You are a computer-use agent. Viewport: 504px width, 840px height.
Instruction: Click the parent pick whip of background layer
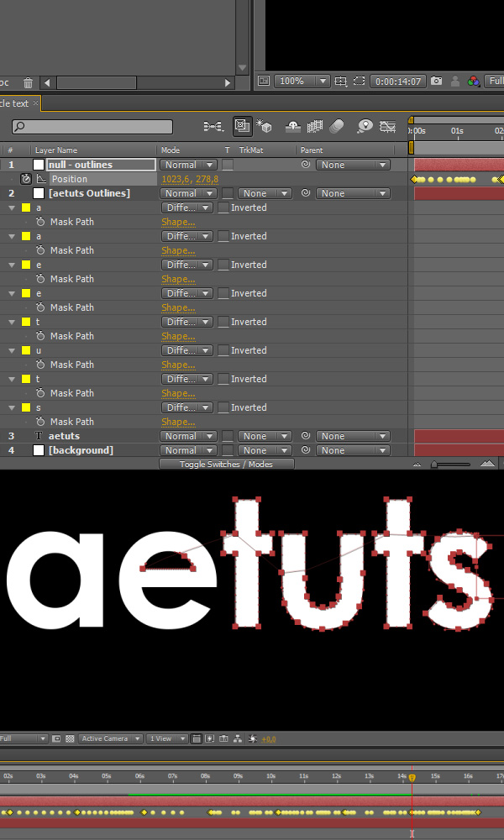point(305,450)
